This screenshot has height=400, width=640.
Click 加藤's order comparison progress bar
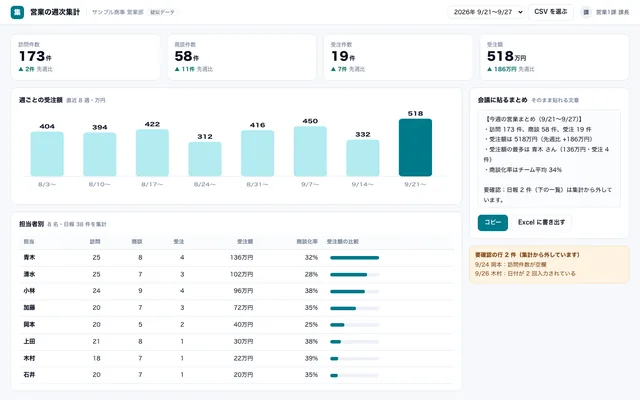(355, 308)
